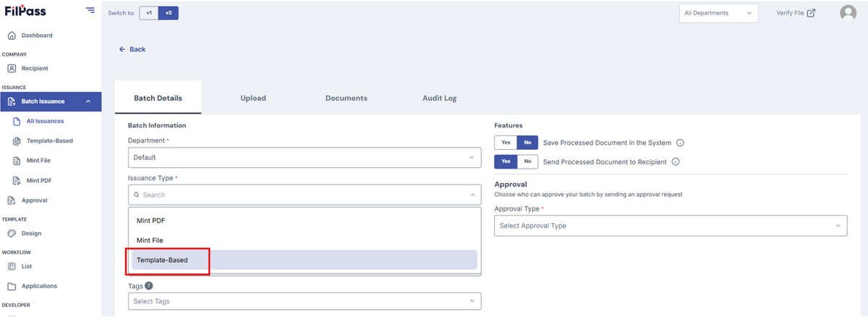
Task: Click info icon beside Save Processed Document
Action: 680,143
